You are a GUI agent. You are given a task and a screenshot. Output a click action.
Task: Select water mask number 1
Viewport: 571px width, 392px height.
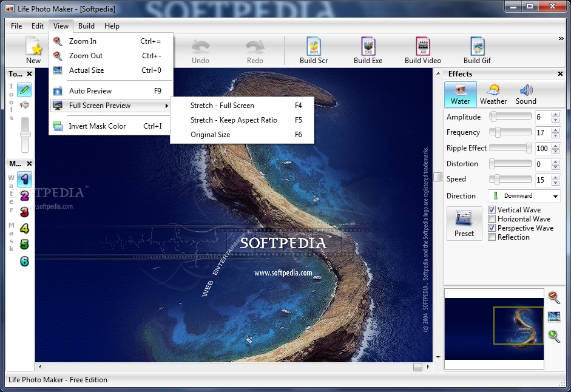pyautogui.click(x=24, y=179)
